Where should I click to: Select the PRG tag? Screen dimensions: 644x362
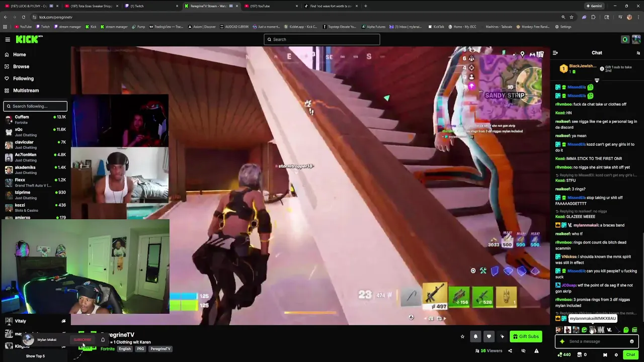tap(140, 349)
